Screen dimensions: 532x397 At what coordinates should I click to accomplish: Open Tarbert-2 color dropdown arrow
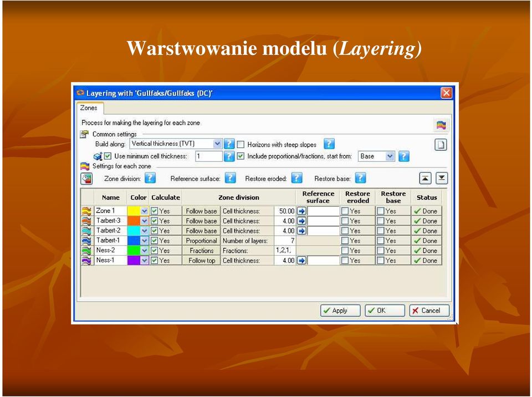[x=144, y=231]
